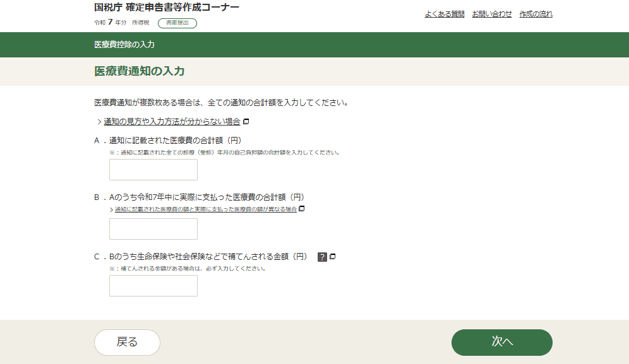Viewport: 629px width, 364px height.
Task: Click the 画面提出 badge under the header
Action: 178,23
